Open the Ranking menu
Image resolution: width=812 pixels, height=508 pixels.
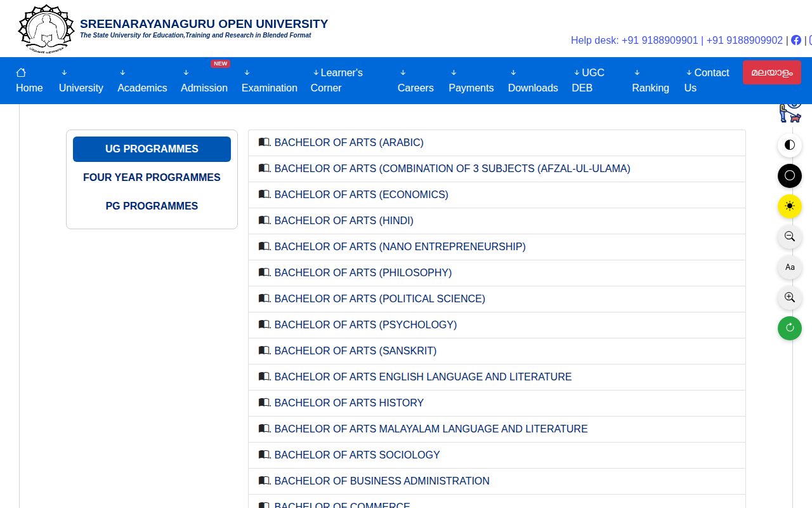[x=650, y=81]
